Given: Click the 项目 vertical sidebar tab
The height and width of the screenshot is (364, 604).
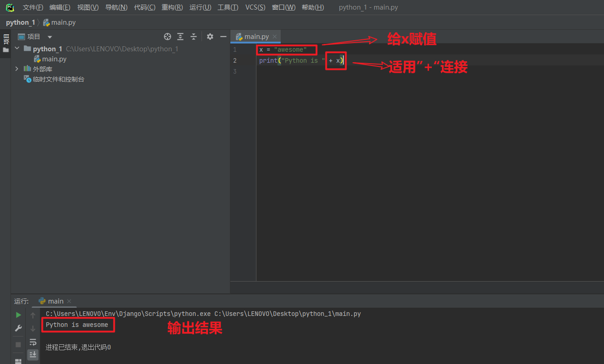Looking at the screenshot, I should pyautogui.click(x=6, y=38).
